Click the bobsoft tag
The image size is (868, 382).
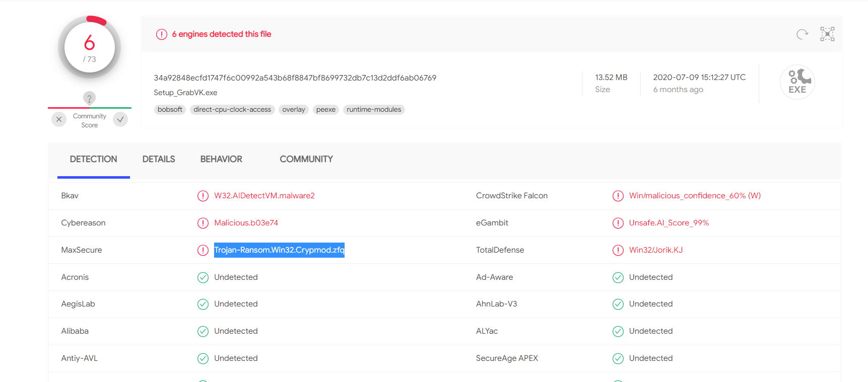point(170,110)
